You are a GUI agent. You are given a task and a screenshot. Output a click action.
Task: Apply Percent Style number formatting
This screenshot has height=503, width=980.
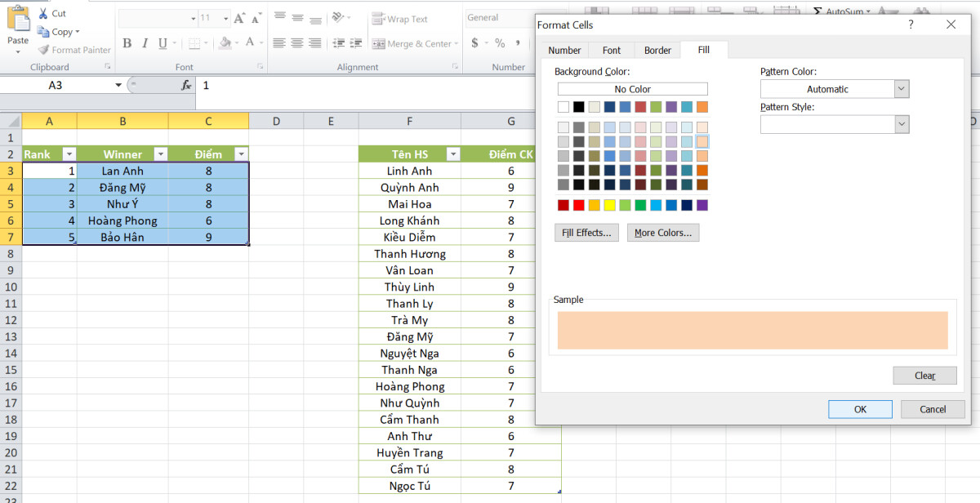(x=501, y=42)
